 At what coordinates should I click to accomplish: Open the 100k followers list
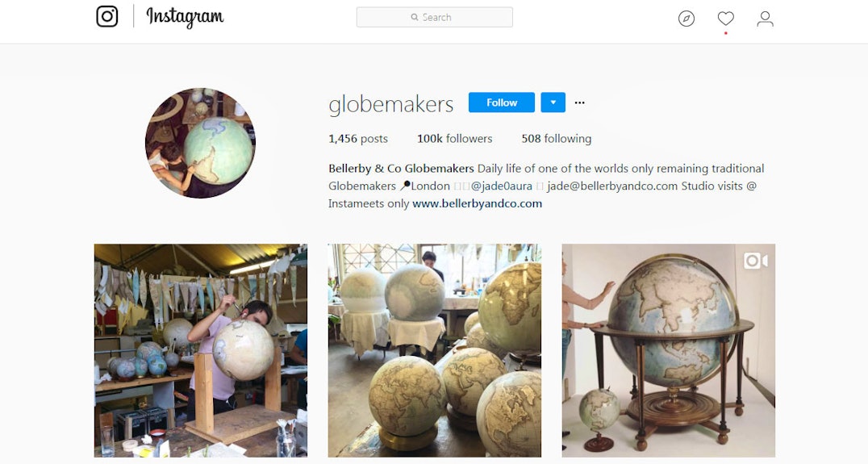(454, 139)
